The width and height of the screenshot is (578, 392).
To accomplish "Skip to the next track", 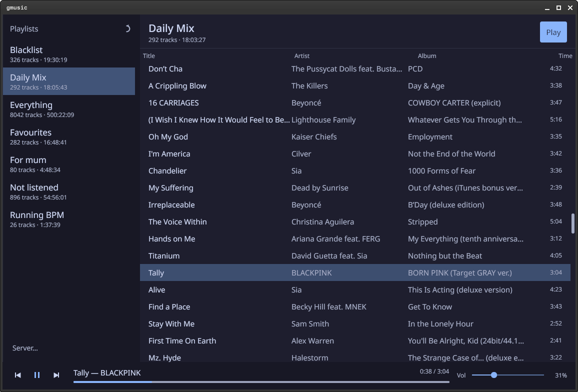I will point(56,375).
